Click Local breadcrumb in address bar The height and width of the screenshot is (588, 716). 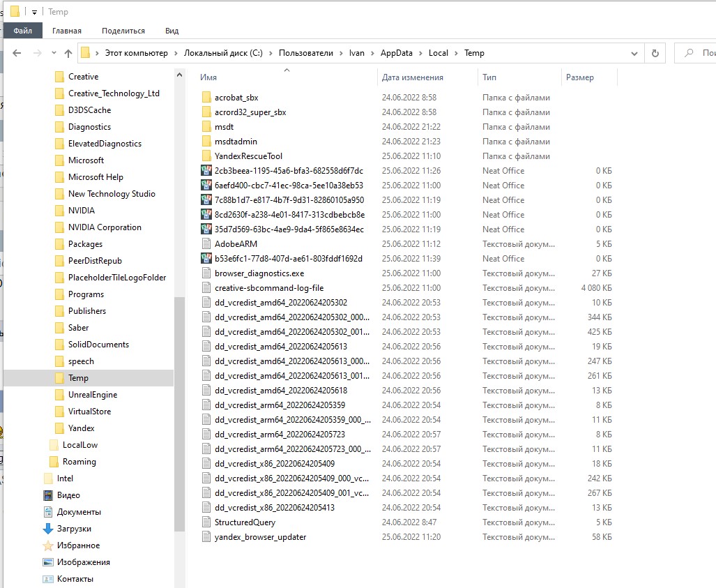pyautogui.click(x=439, y=53)
